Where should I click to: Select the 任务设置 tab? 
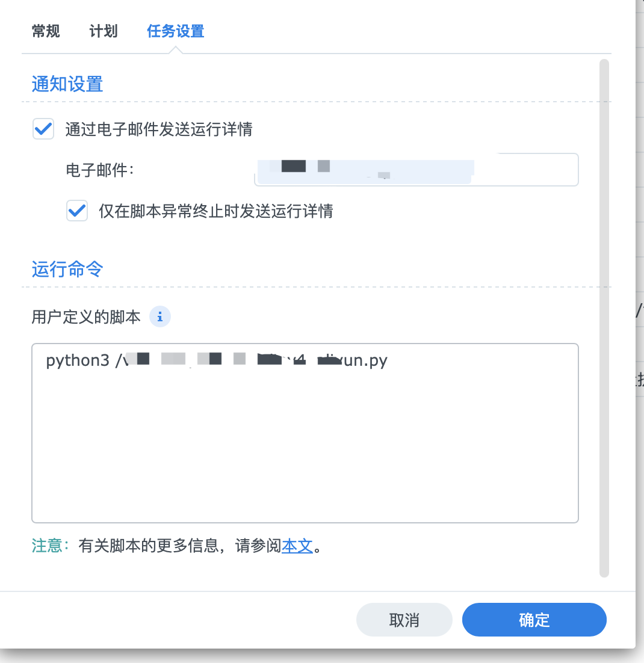175,31
